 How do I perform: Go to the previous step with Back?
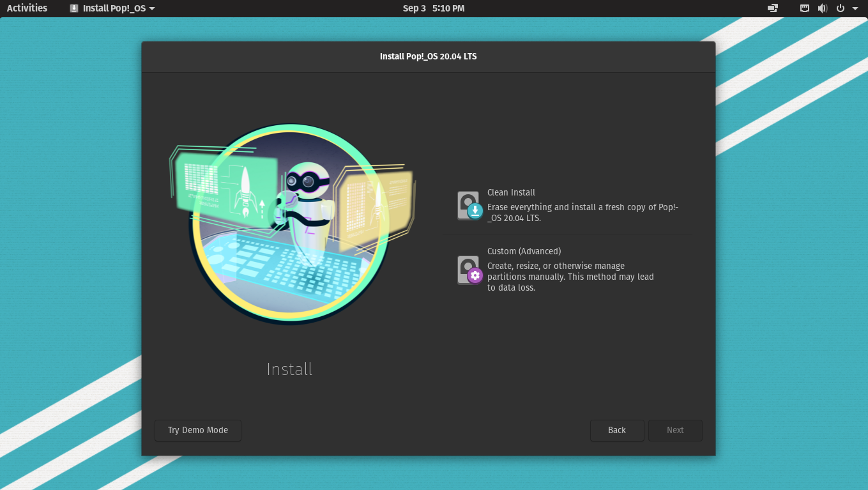coord(617,430)
